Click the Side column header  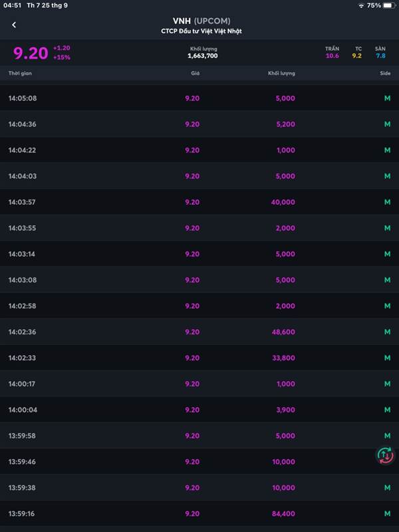[x=385, y=73]
